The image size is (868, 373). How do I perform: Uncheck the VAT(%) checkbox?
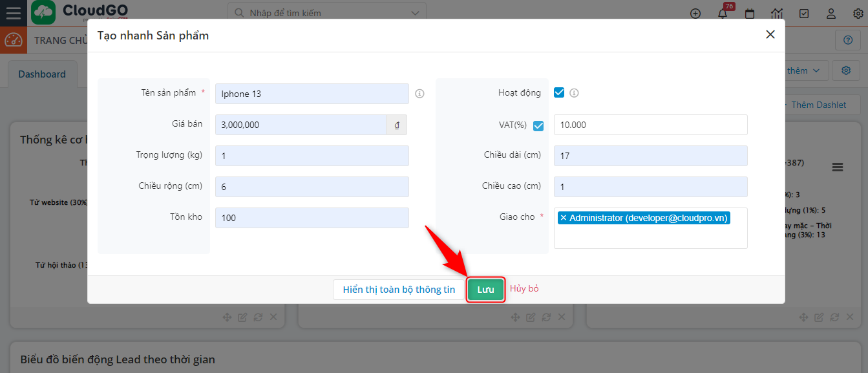[538, 126]
